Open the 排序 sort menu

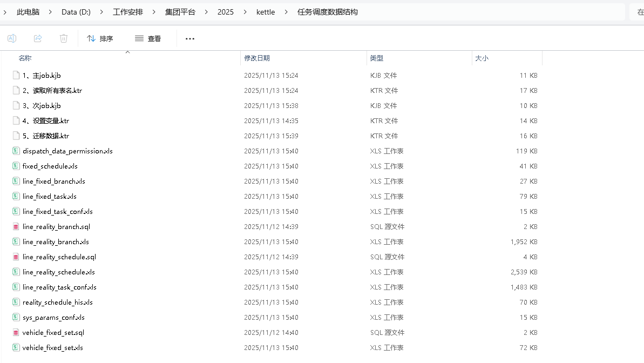pos(100,38)
